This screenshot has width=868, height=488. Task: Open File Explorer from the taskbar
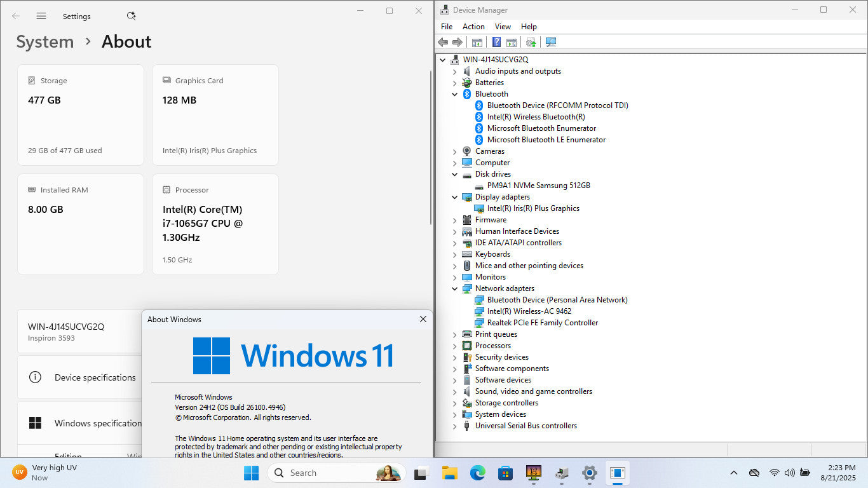click(450, 473)
